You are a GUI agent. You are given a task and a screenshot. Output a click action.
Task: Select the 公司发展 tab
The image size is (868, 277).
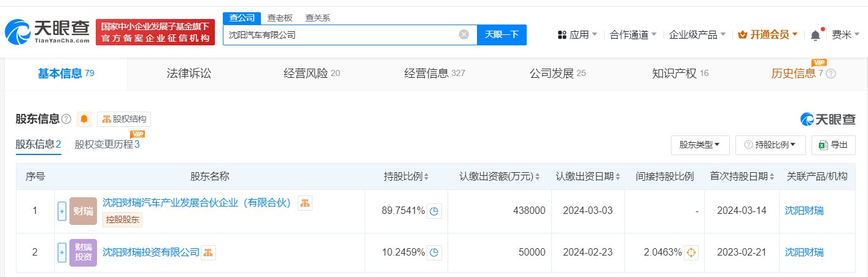coord(557,74)
